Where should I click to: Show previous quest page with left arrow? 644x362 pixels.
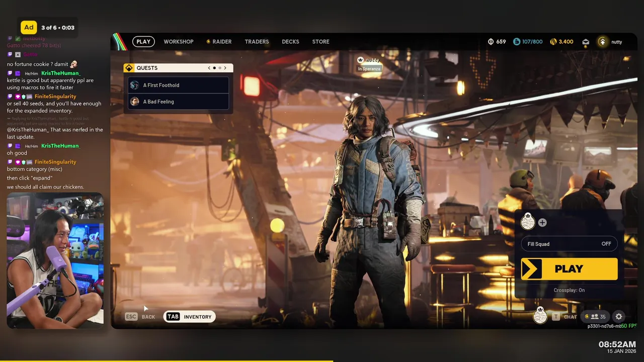coord(209,68)
